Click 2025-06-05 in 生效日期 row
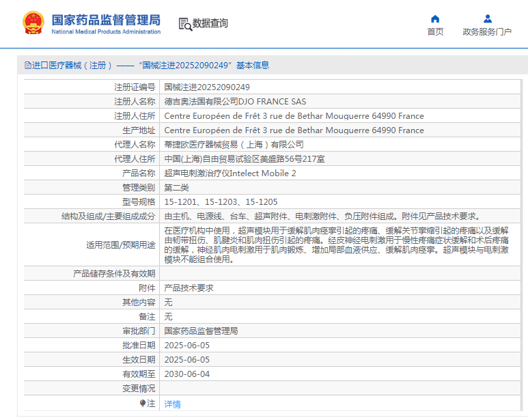The height and width of the screenshot is (420, 528). pos(187,360)
